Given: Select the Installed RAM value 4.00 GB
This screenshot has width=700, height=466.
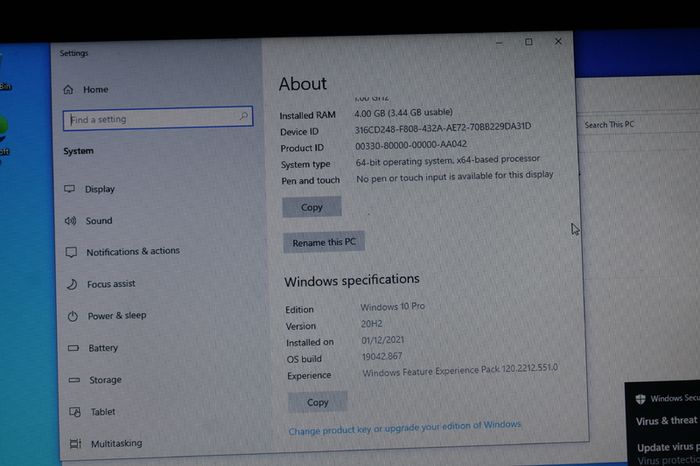Looking at the screenshot, I should 404,112.
